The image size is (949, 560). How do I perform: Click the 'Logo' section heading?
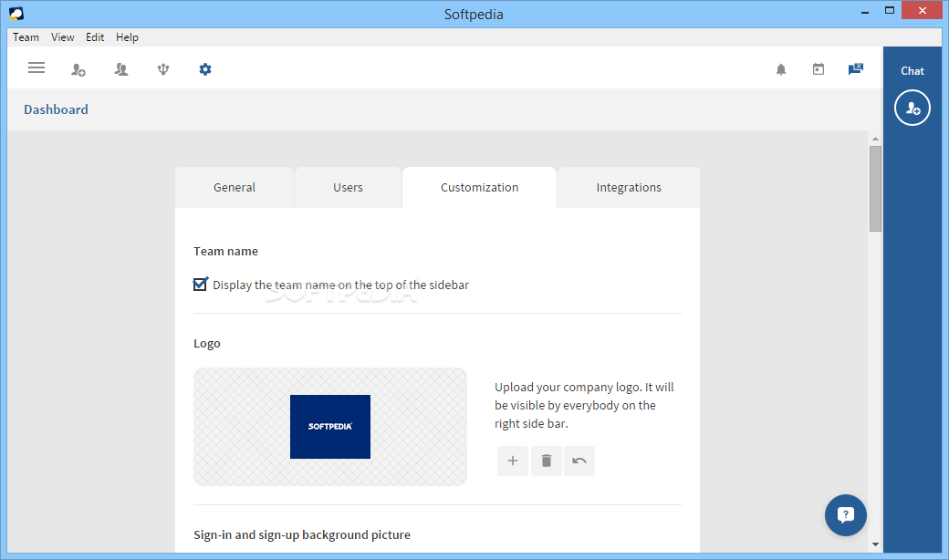(207, 344)
